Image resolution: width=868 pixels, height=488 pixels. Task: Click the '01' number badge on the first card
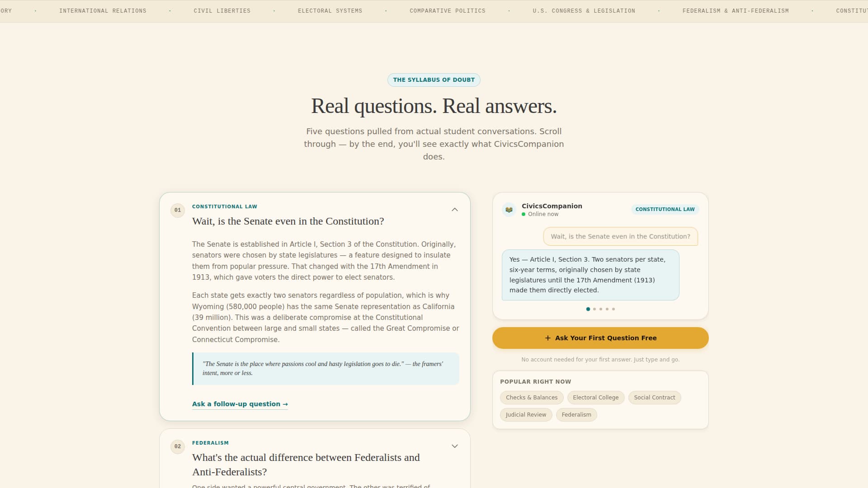(177, 210)
